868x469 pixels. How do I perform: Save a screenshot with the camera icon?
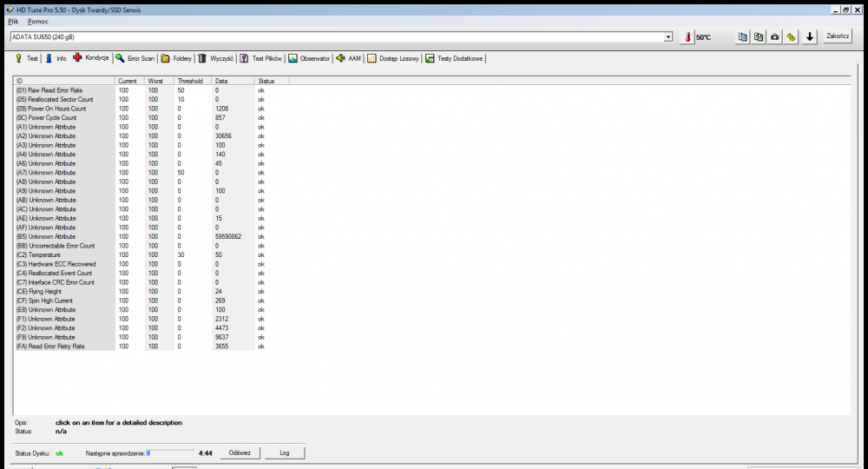point(775,37)
